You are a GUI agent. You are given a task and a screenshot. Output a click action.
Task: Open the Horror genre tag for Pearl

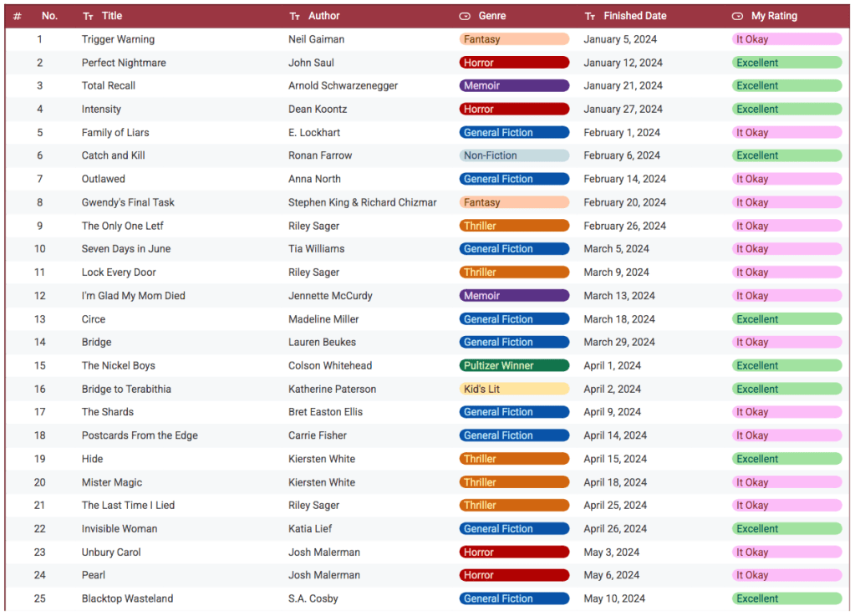[x=514, y=575]
